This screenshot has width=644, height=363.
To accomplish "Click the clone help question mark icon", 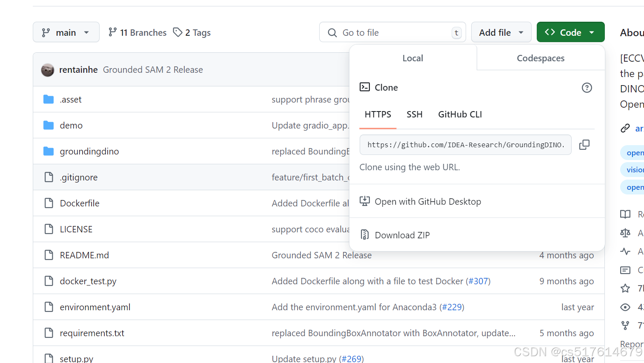I will coord(587,88).
